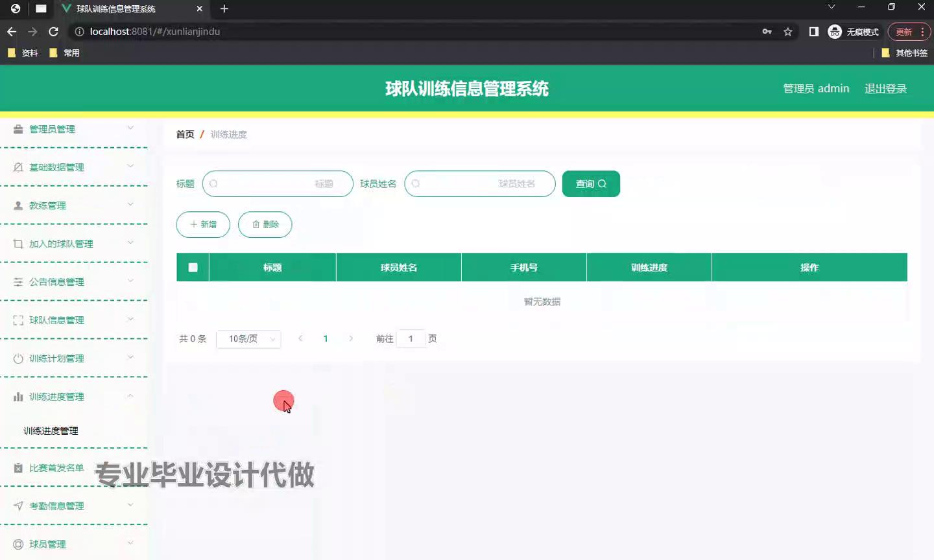Click the bar chart icon beside 训练进度管理
934x560 pixels.
(x=18, y=397)
